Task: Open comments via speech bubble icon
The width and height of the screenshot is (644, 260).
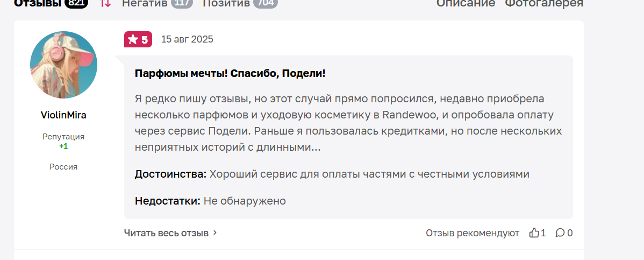Action: pos(560,233)
